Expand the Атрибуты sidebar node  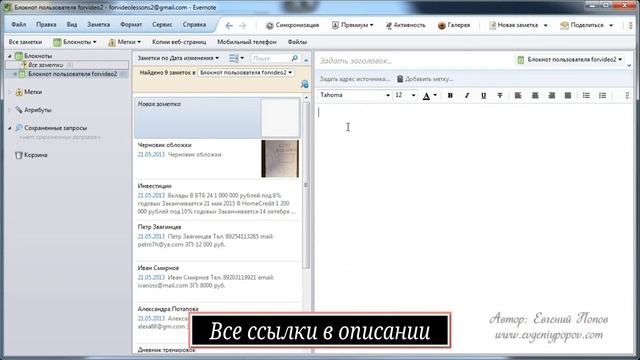(x=10, y=110)
